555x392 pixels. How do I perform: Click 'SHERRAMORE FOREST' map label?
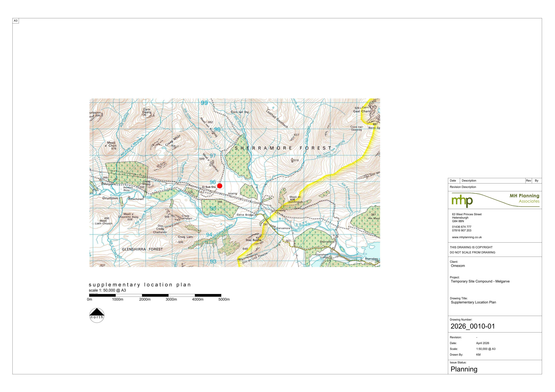point(283,148)
